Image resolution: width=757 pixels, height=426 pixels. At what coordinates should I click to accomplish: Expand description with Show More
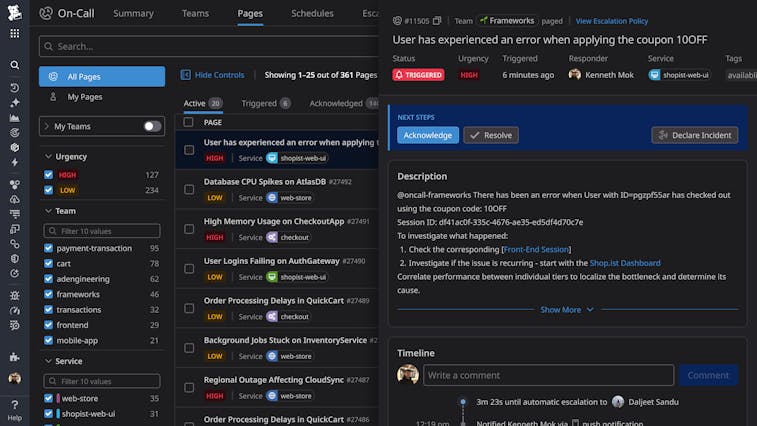point(567,310)
